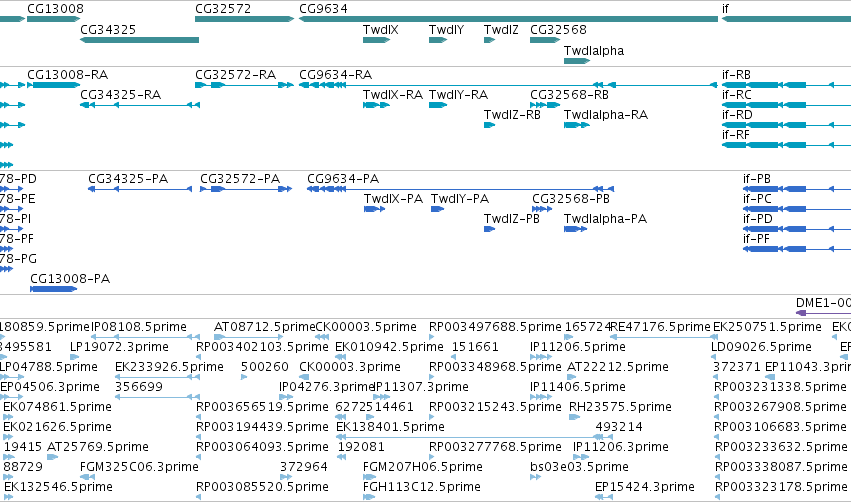The image size is (851, 502).
Task: Click the if-PF protein
Action: (x=797, y=249)
